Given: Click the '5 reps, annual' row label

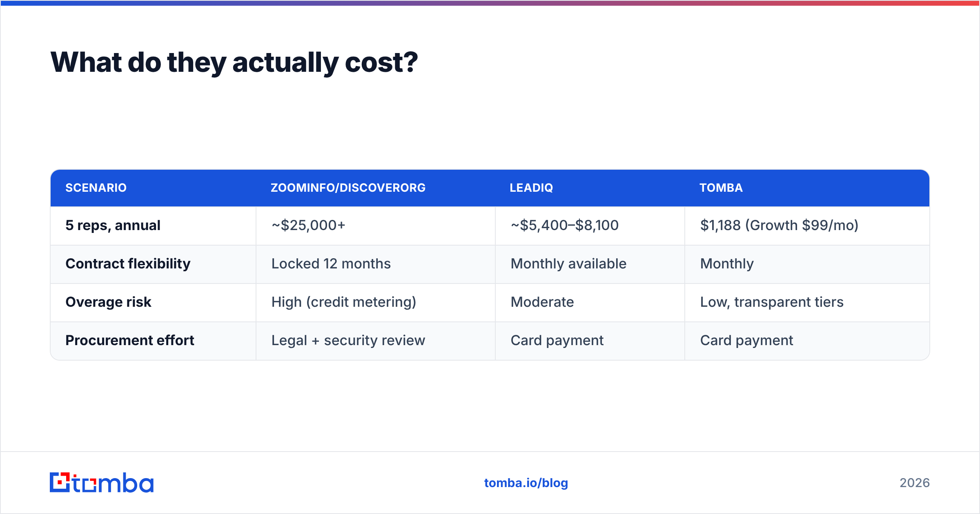Looking at the screenshot, I should click(x=113, y=225).
